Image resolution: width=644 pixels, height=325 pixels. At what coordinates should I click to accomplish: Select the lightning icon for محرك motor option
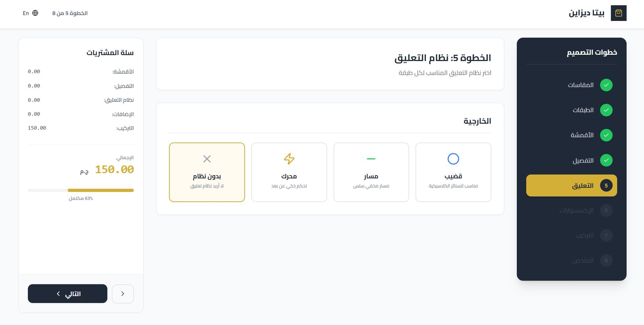pos(289,159)
